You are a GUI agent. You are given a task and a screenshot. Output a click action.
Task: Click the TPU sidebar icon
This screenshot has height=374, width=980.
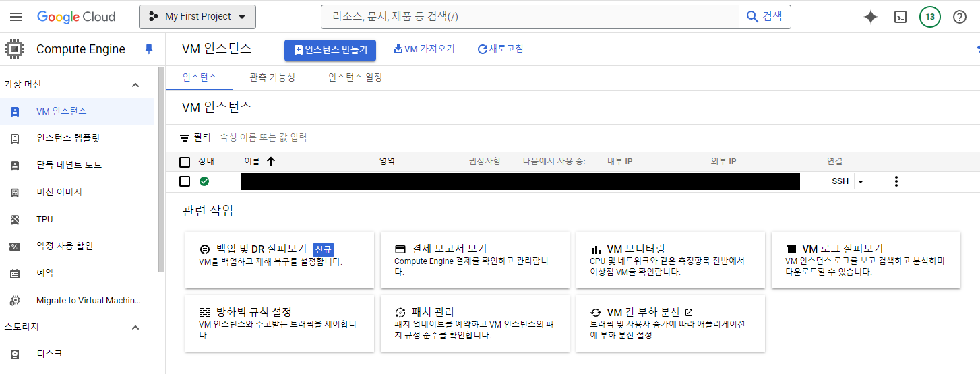[15, 220]
